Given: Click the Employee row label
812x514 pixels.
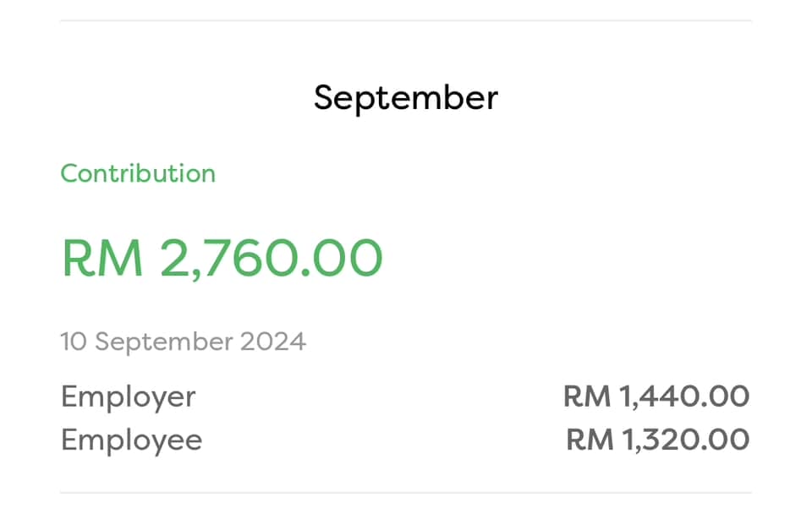Looking at the screenshot, I should coord(132,441).
